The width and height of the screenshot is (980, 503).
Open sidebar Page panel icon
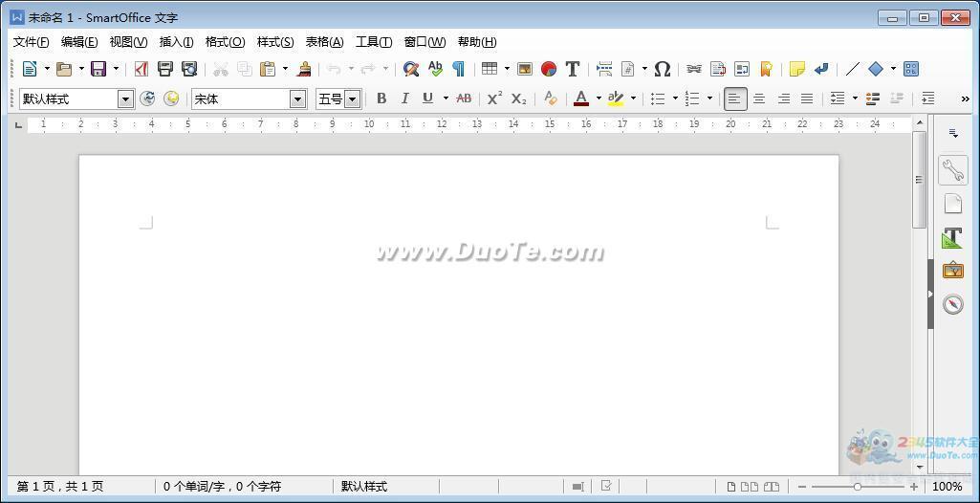tap(953, 204)
